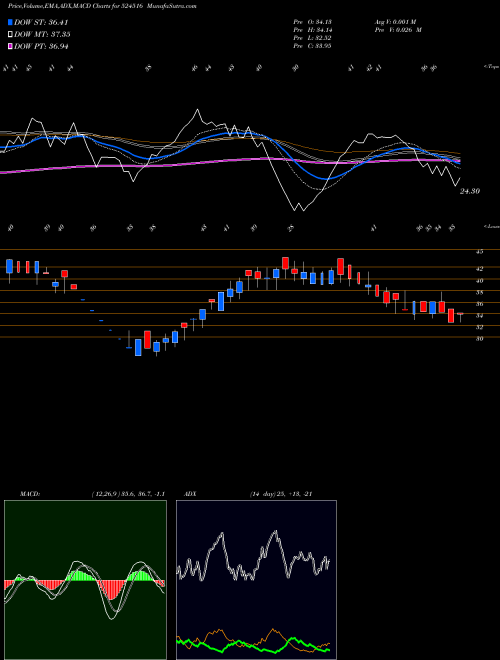Image resolution: width=500 pixels, height=660 pixels.
Task: Click the blue DOW ST legend swatch
Action: 11,22
